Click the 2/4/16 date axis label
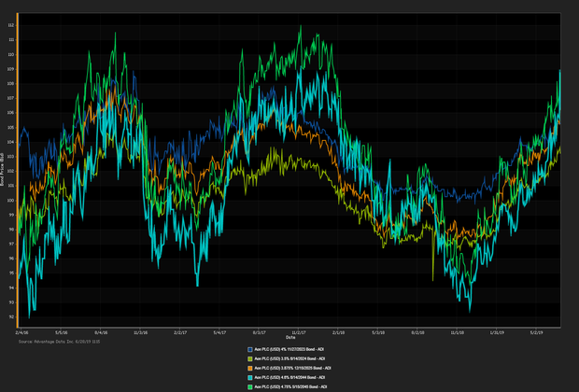Image resolution: width=579 pixels, height=392 pixels. click(21, 332)
